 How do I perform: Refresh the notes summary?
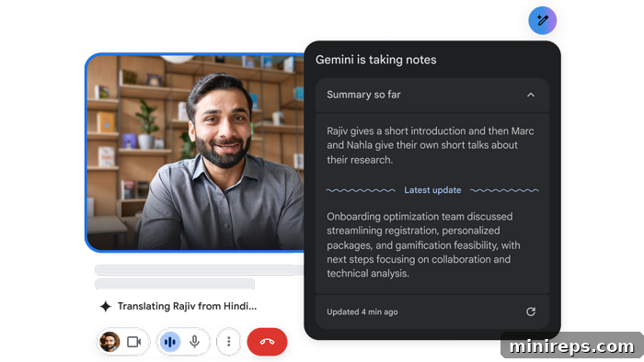coord(531,312)
